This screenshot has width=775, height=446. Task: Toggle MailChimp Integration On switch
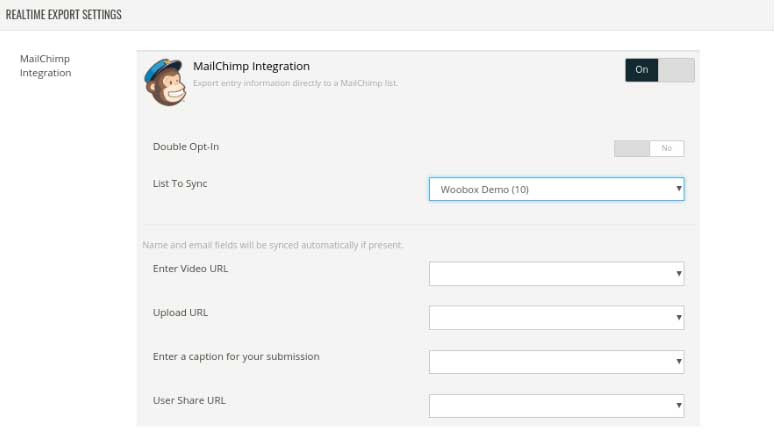tap(660, 70)
